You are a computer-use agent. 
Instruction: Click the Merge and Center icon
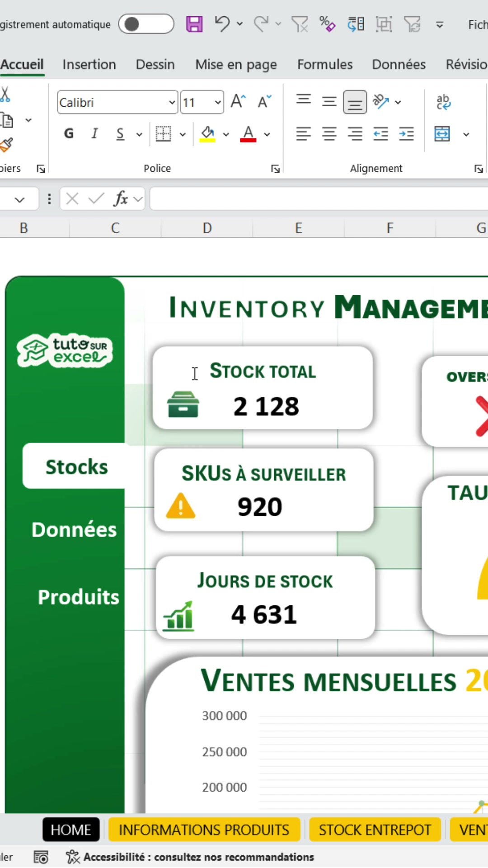point(442,134)
